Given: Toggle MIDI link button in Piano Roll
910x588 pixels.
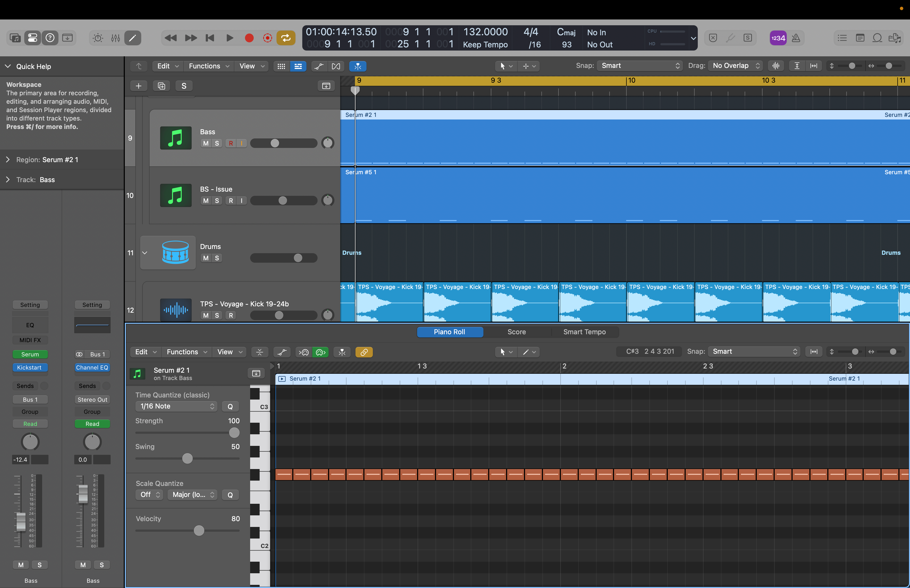Looking at the screenshot, I should click(364, 352).
